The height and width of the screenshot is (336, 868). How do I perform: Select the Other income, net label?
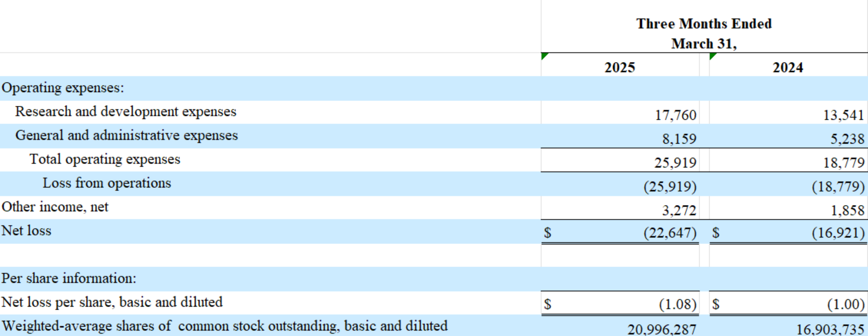(55, 207)
